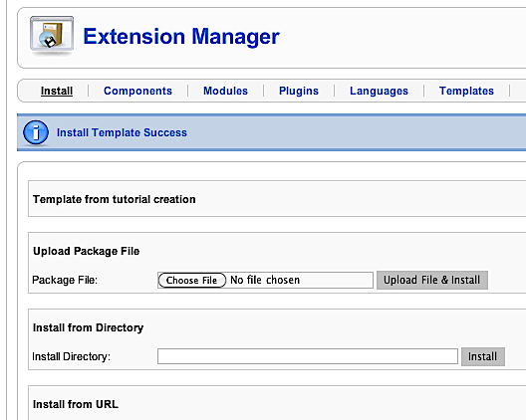This screenshot has width=526, height=420.
Task: Click the Install button beside Install Directory
Action: [x=483, y=356]
